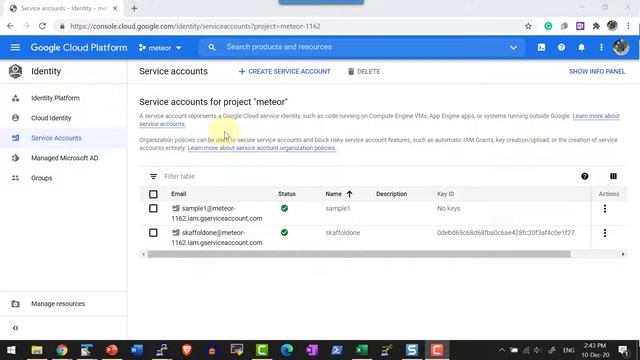Sort by the Name column arrow

(349, 194)
